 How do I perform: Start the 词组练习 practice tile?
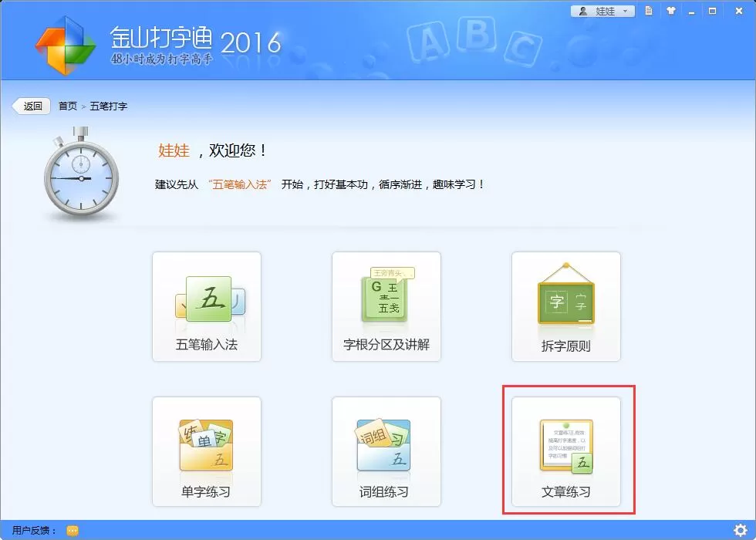click(386, 451)
